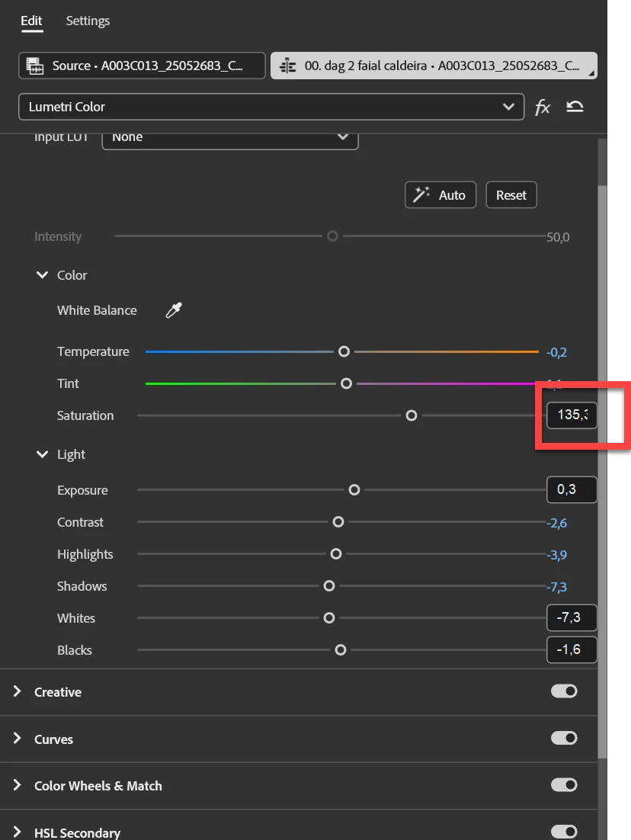The width and height of the screenshot is (631, 840).
Task: Click the Reset button
Action: [x=511, y=195]
